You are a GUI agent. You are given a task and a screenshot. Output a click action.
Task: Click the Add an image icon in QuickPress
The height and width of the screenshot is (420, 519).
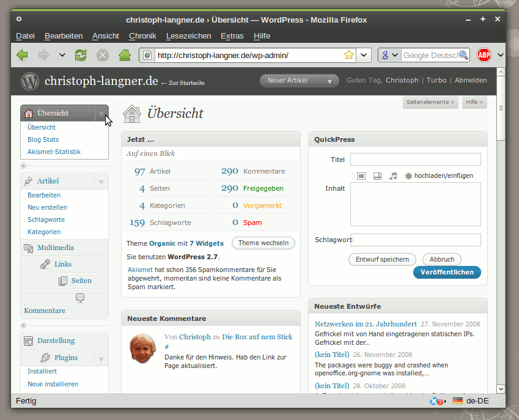tap(361, 175)
